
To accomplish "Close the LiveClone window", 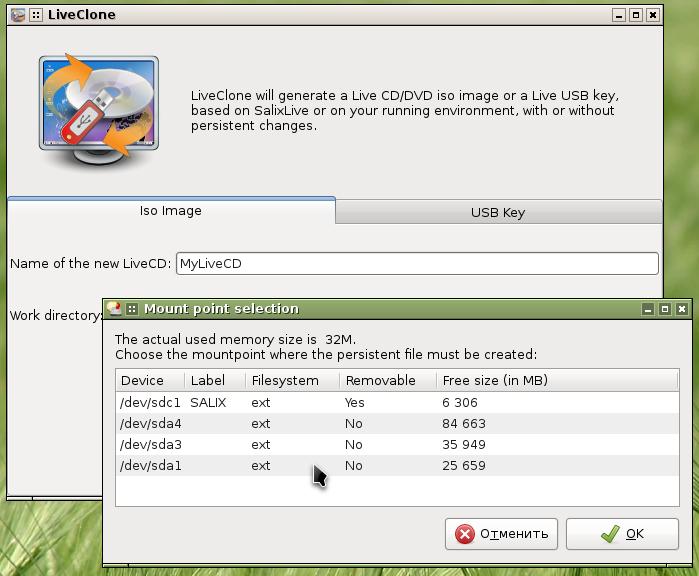I will 653,16.
